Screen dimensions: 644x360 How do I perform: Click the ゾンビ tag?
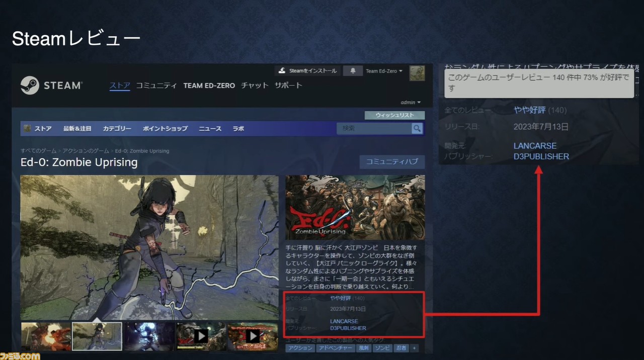pyautogui.click(x=382, y=348)
